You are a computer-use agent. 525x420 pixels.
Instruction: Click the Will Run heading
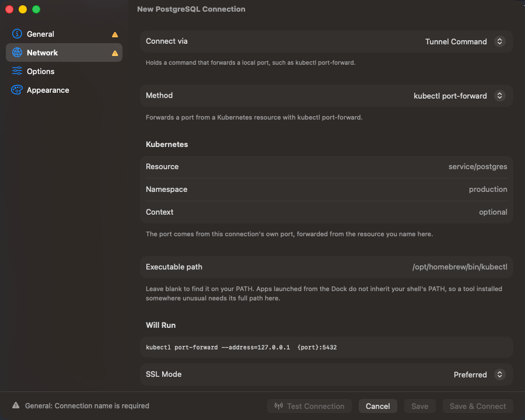coord(161,325)
